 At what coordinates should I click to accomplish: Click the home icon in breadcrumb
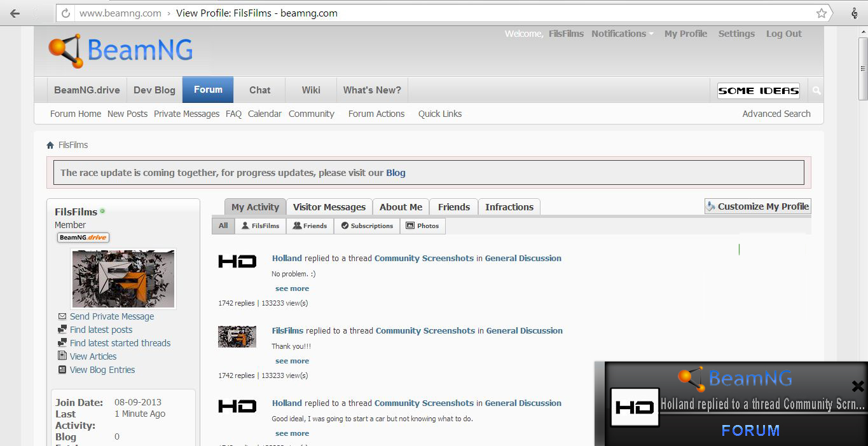50,145
